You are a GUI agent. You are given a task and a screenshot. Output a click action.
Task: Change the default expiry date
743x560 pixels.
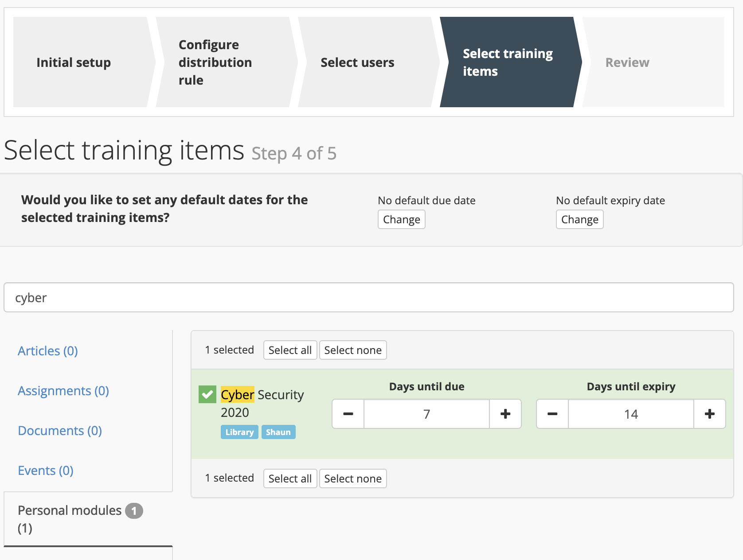(x=579, y=219)
